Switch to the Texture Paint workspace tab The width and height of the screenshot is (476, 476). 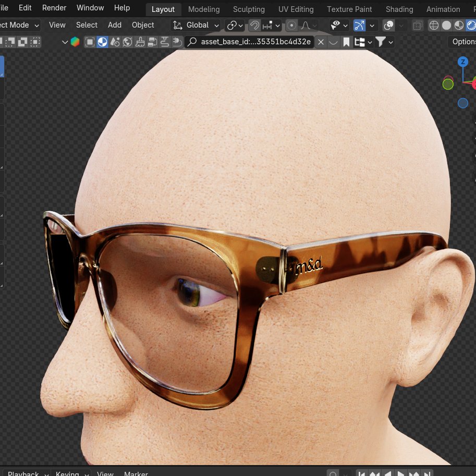coord(349,9)
